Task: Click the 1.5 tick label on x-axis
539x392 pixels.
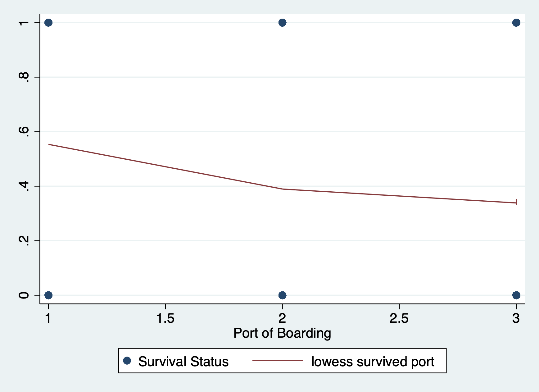Action: tap(165, 318)
